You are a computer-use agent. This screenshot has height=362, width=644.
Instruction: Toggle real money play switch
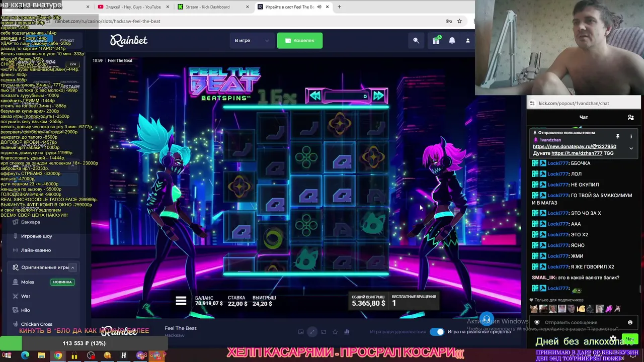(x=437, y=331)
